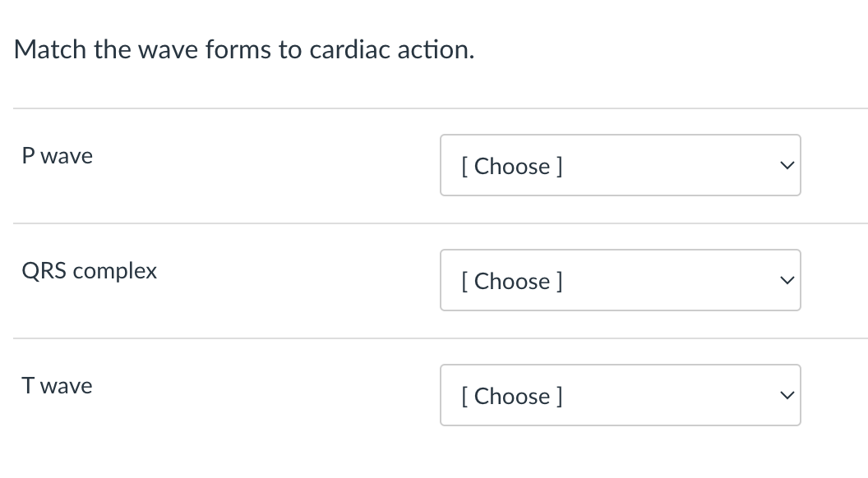Viewport: 868px width, 478px height.
Task: Click the divider line above T wave
Action: [x=434, y=337]
